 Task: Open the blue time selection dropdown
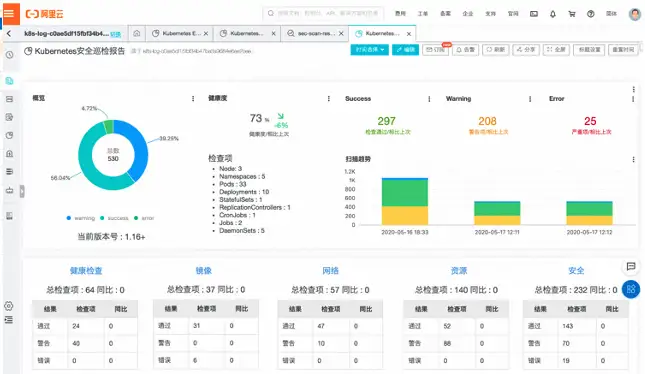[x=369, y=50]
